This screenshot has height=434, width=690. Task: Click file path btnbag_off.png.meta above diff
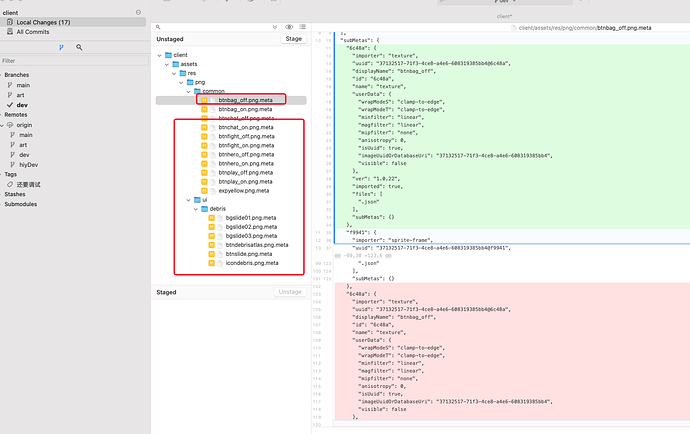[624, 28]
